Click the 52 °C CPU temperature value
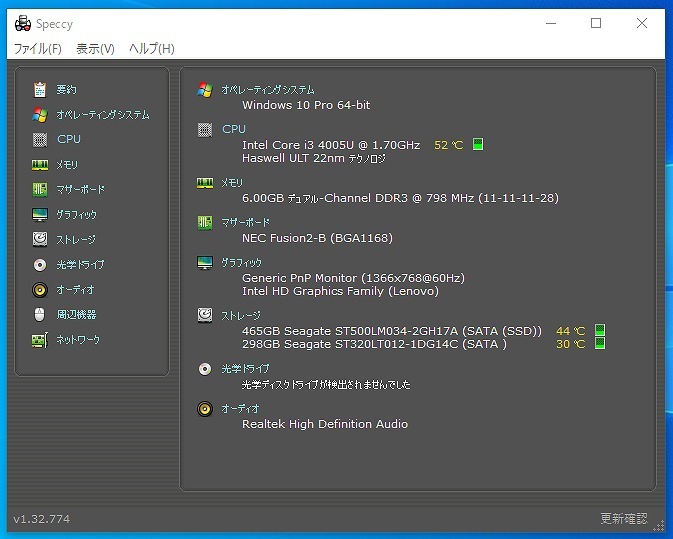The height and width of the screenshot is (539, 673). tap(449, 145)
